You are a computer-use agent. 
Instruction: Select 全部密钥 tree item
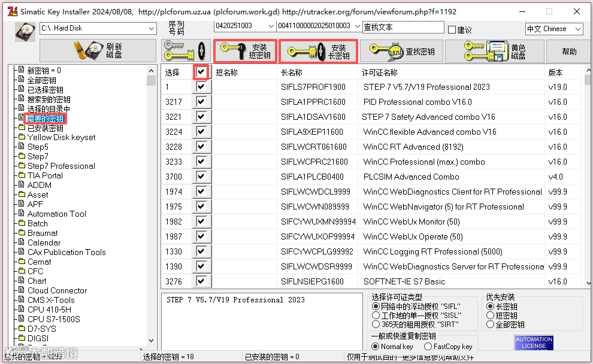pyautogui.click(x=41, y=80)
